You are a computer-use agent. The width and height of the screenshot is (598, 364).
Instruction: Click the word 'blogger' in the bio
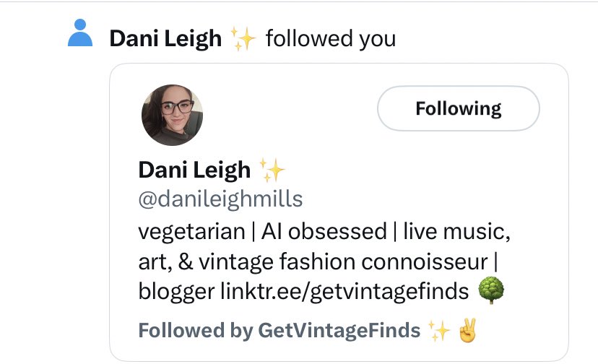[176, 292]
